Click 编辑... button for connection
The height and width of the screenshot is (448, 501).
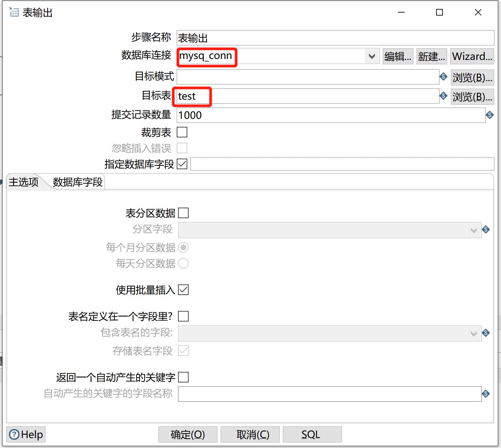coord(398,56)
